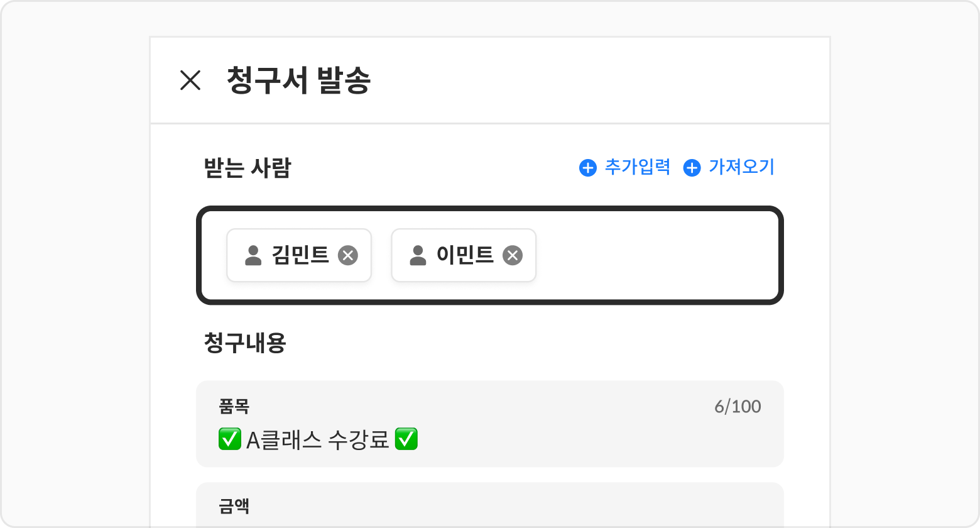Remove the 김민트 recipient chip
This screenshot has width=980, height=528.
(x=348, y=255)
